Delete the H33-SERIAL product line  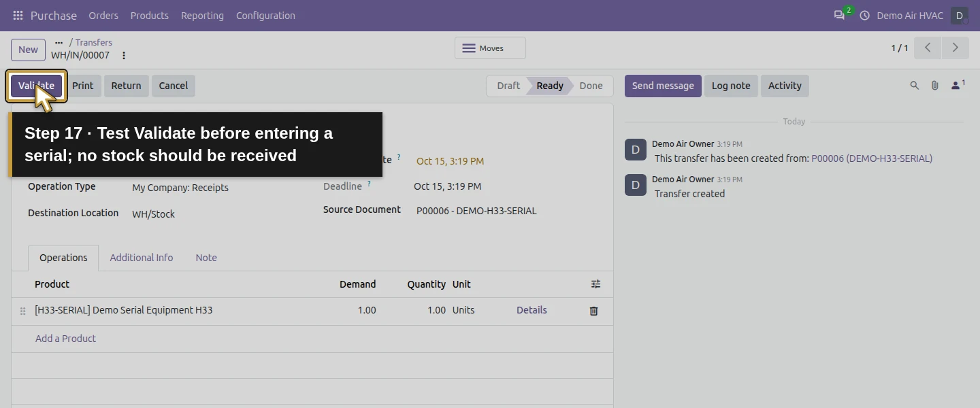click(593, 311)
